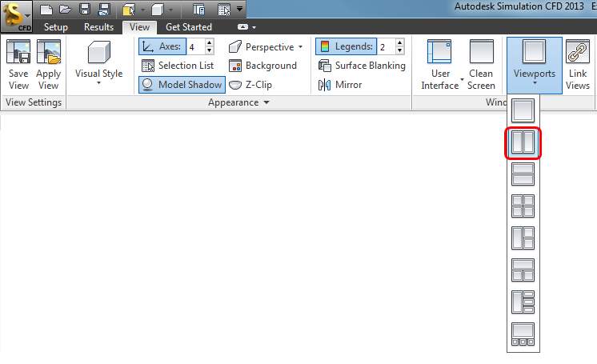597x364 pixels.
Task: Open the Customize Quick Access Toolbar dropdown
Action: coord(239,9)
